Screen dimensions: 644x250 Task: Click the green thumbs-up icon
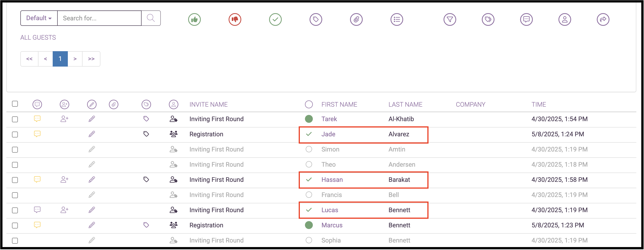click(194, 19)
